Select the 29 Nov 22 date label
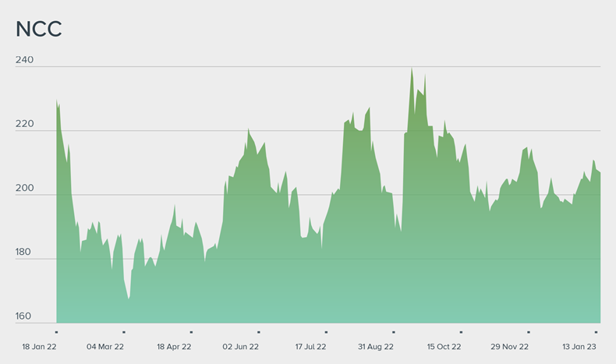Image resolution: width=616 pixels, height=364 pixels. [510, 346]
